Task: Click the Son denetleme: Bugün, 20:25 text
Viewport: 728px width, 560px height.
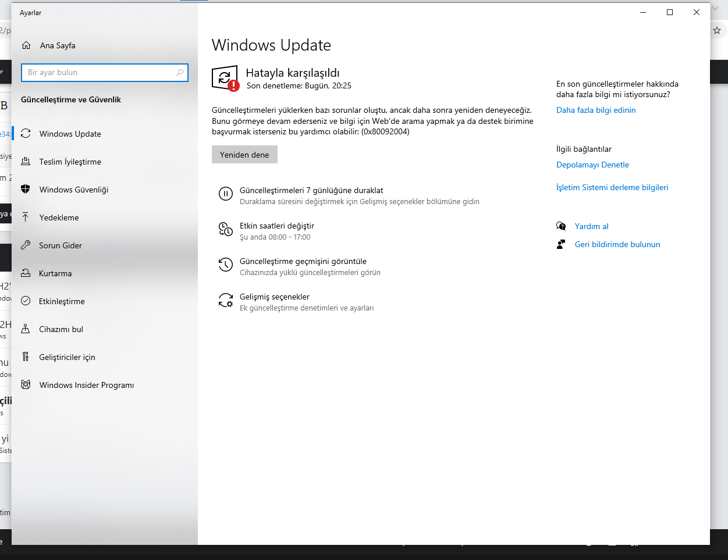Action: (299, 85)
